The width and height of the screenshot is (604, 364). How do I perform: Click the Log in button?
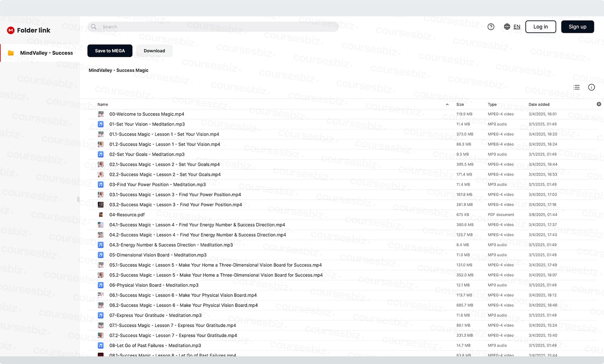[x=540, y=27]
